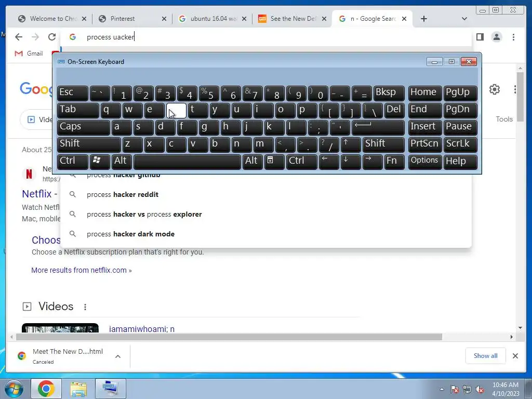Toggle the Fn key on keyboard
Viewport: 532px width, 399px height.
(x=394, y=162)
